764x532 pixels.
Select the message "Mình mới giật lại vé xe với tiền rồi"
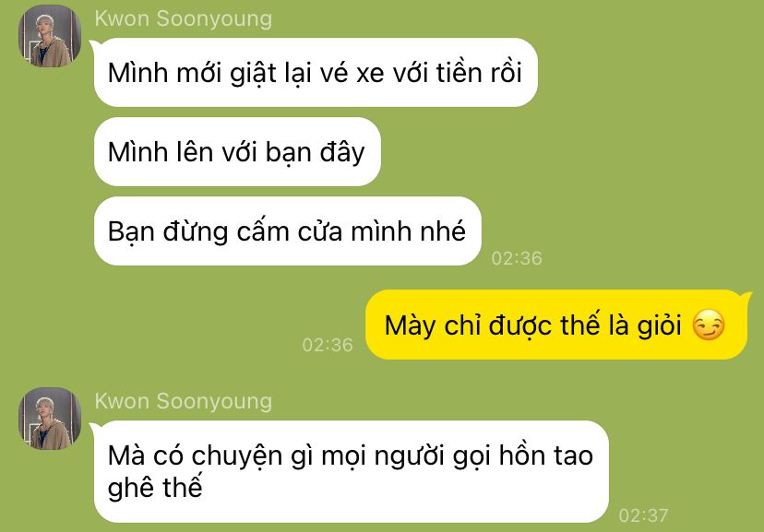click(316, 73)
